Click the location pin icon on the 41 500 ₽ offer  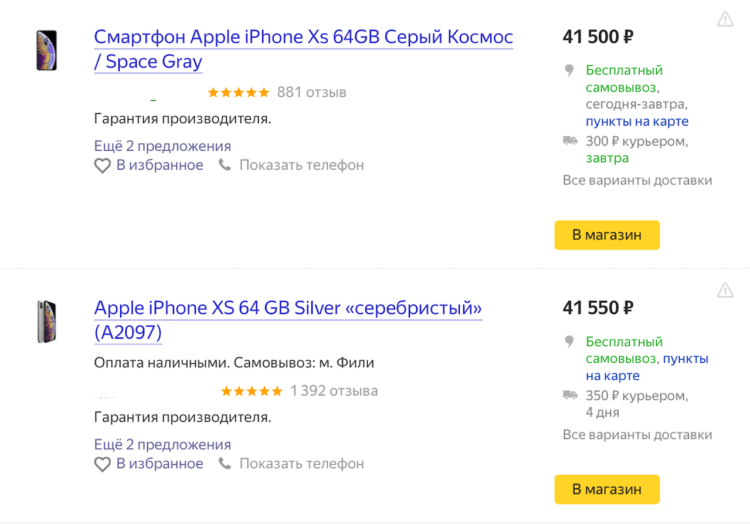[x=569, y=70]
